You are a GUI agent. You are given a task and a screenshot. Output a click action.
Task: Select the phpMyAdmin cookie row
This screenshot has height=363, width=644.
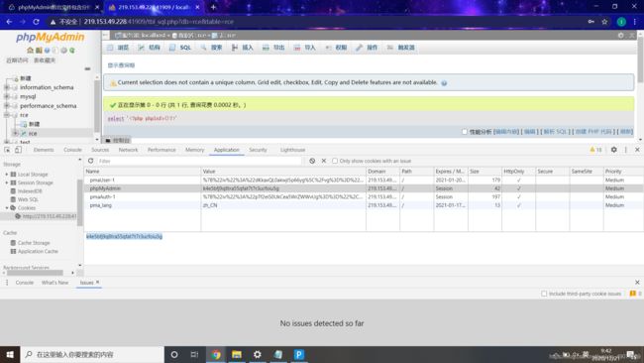[364, 188]
